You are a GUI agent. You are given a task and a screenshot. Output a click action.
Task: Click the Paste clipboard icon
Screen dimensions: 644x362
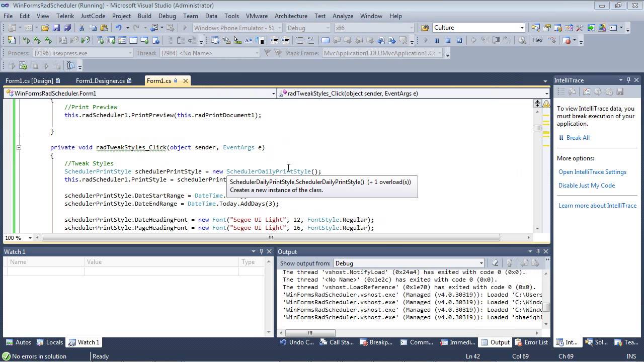104,28
